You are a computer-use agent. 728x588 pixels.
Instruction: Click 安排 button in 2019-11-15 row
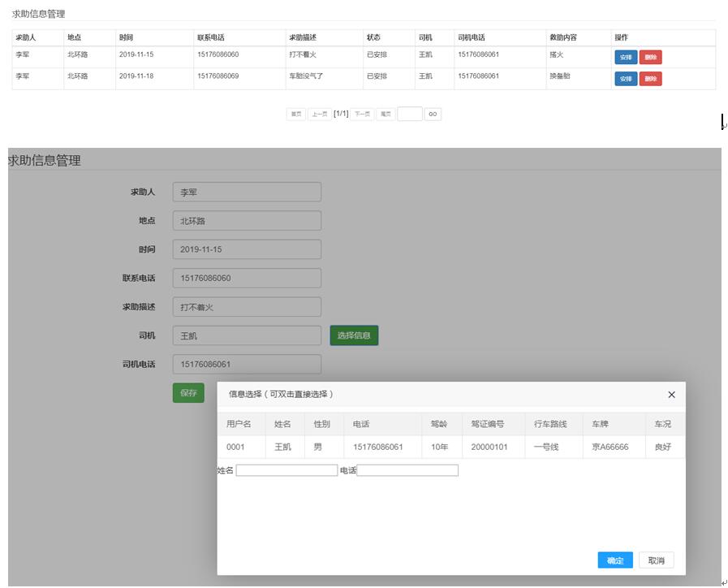pyautogui.click(x=626, y=57)
